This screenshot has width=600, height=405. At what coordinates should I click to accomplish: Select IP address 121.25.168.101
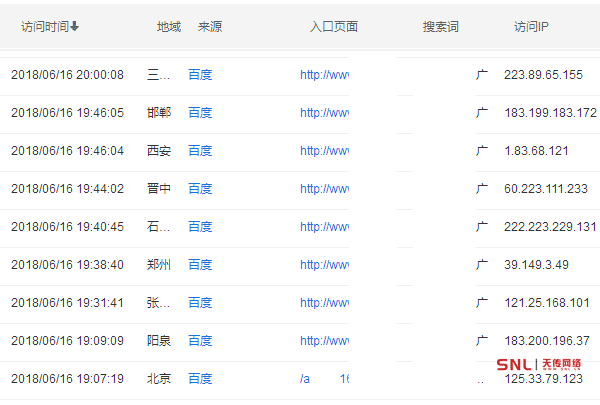547,303
